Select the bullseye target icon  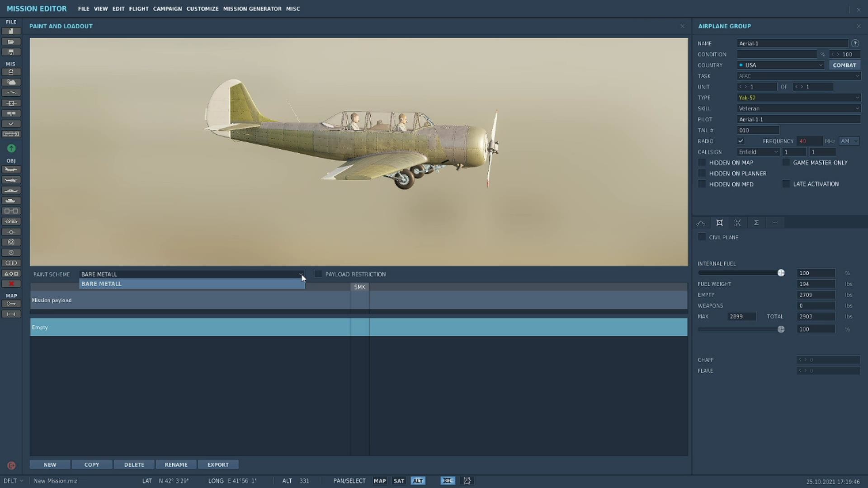click(x=11, y=242)
